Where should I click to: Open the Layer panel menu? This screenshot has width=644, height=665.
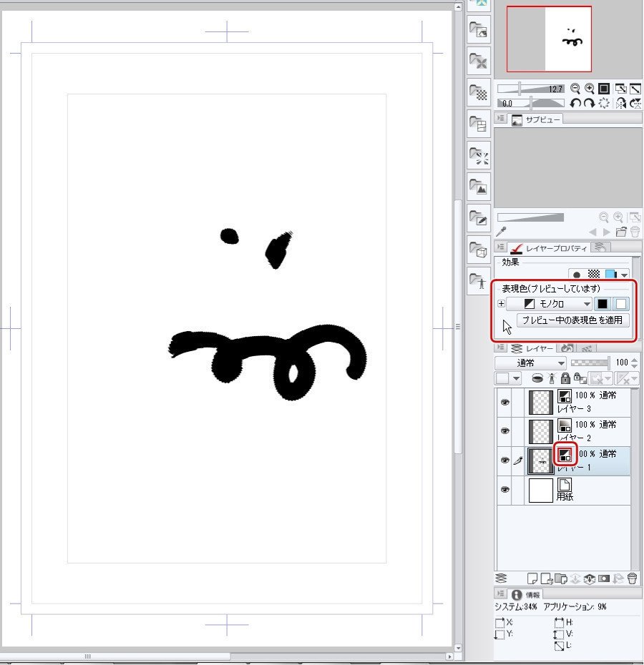(x=501, y=348)
